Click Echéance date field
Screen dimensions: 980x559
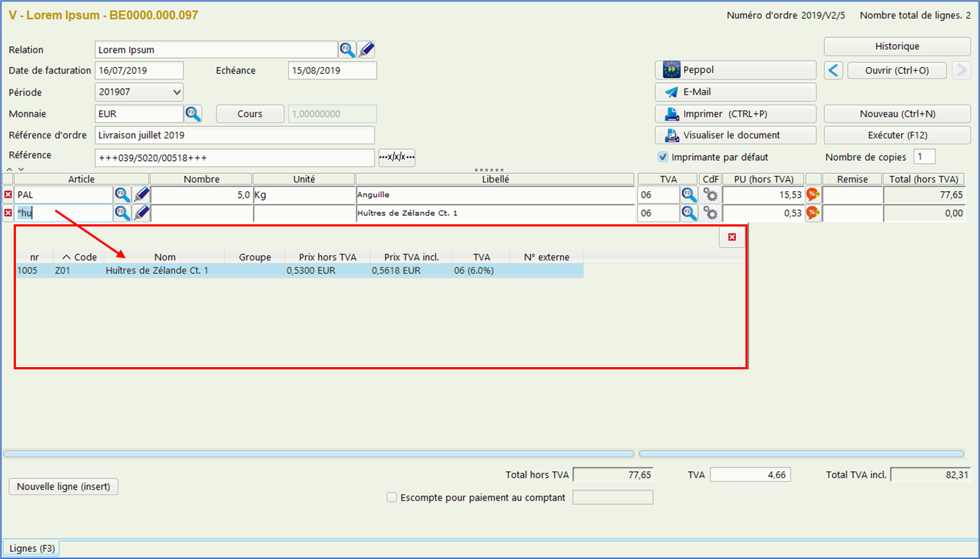(332, 71)
